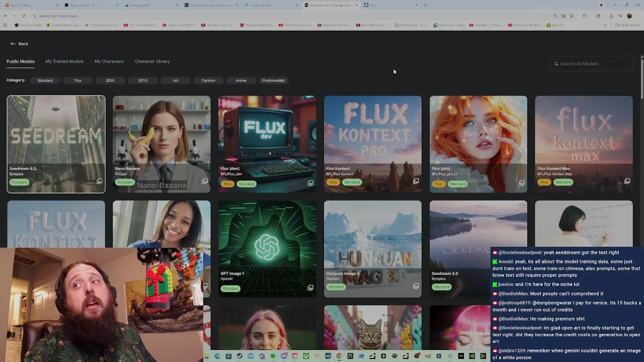This screenshot has width=644, height=362.
Task: Click the Back text link
Action: click(23, 44)
